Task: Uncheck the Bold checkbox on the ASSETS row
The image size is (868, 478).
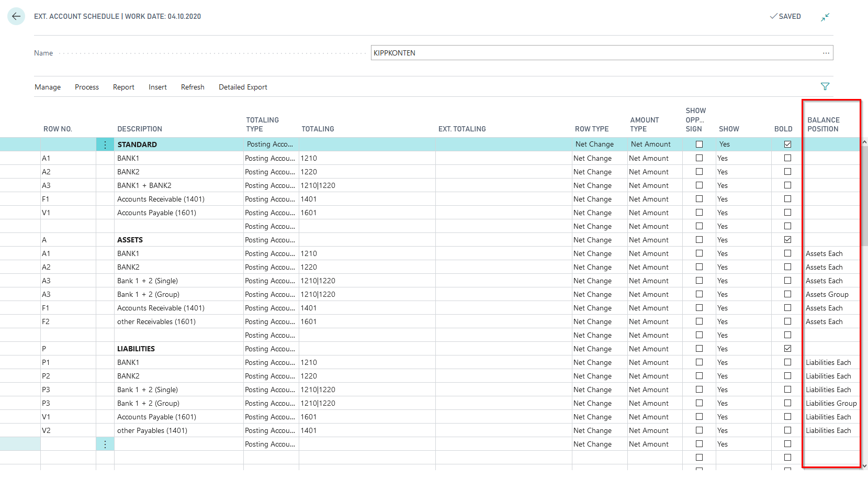Action: [788, 239]
